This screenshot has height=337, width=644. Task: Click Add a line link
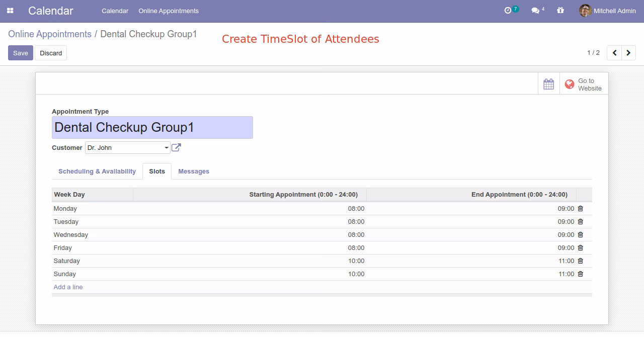[68, 287]
